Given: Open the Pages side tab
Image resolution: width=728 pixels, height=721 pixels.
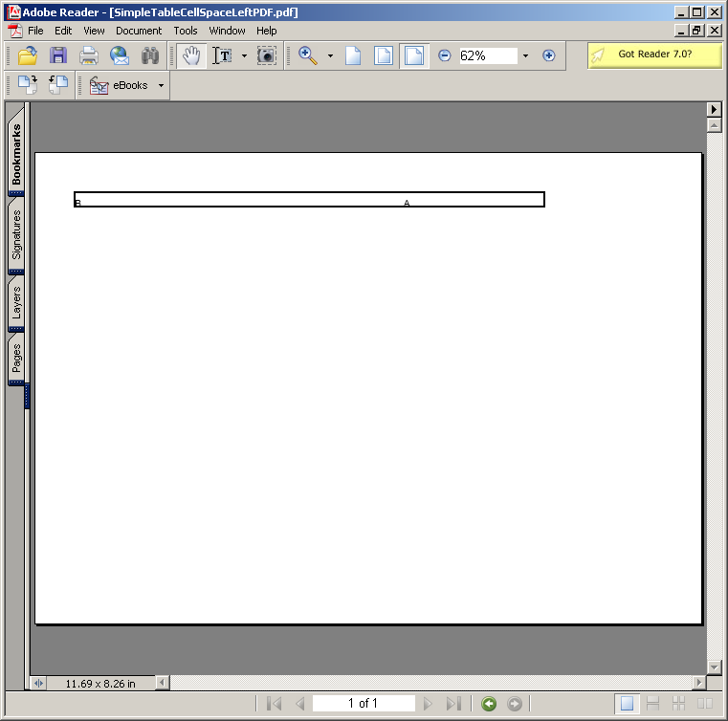Looking at the screenshot, I should [16, 358].
